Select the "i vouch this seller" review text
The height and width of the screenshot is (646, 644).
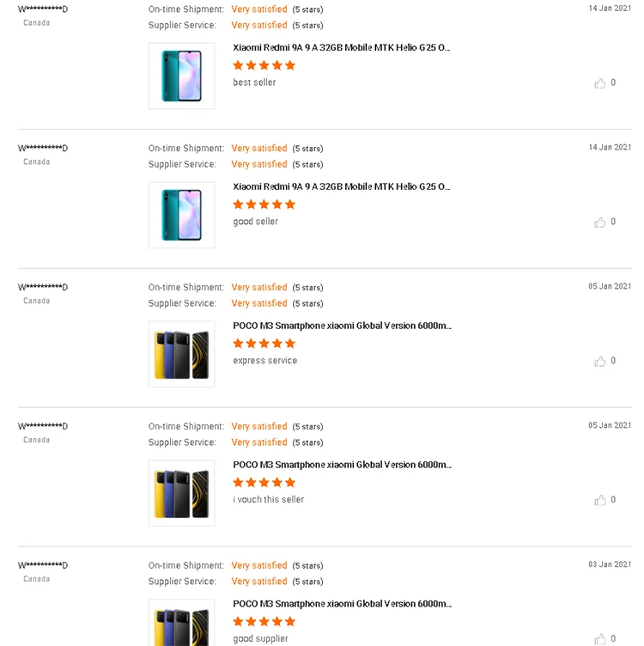click(x=269, y=500)
